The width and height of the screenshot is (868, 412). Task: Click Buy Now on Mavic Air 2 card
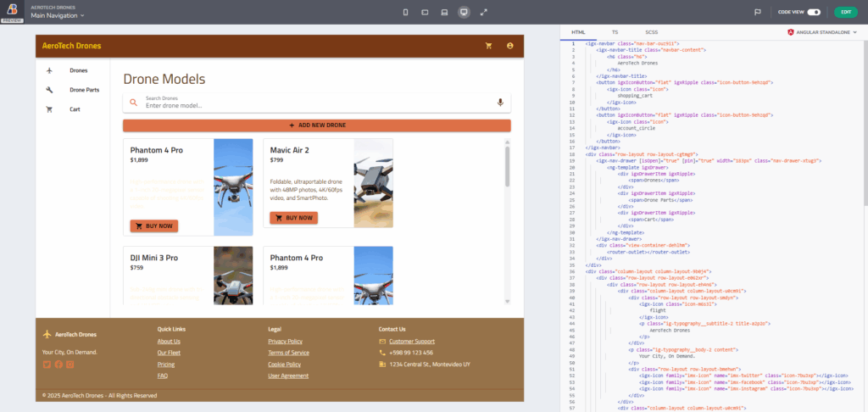coord(293,218)
